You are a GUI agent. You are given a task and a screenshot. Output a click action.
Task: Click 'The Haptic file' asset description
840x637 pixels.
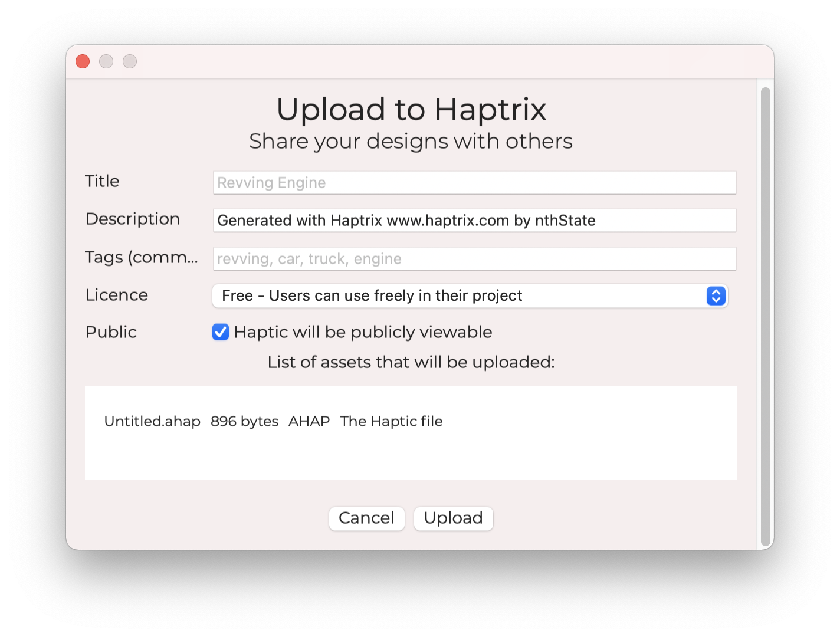391,422
